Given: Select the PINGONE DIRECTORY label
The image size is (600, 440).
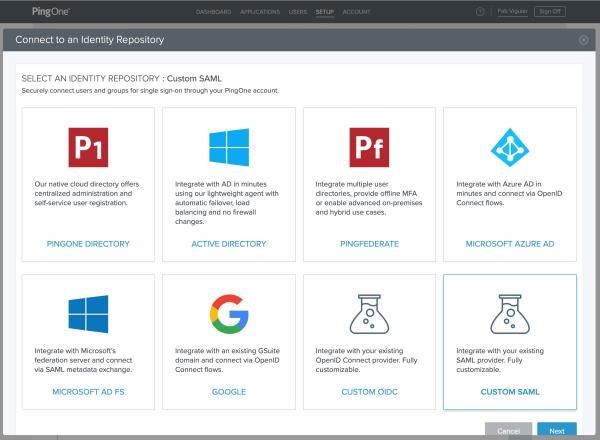Looking at the screenshot, I should pos(88,244).
